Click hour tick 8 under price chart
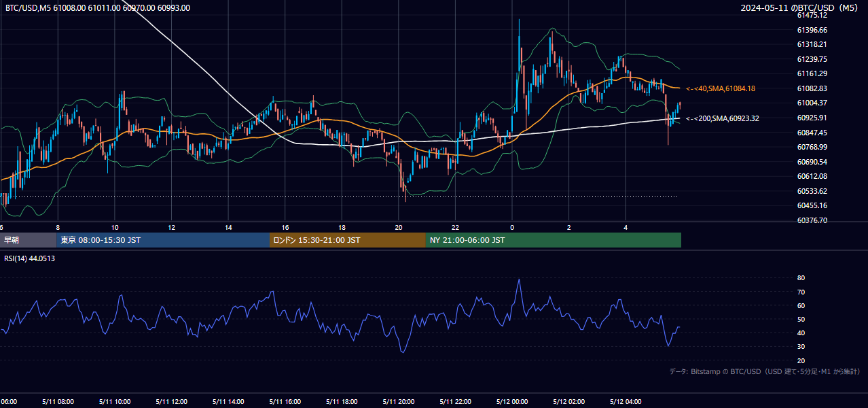The image size is (868, 408). [x=58, y=227]
